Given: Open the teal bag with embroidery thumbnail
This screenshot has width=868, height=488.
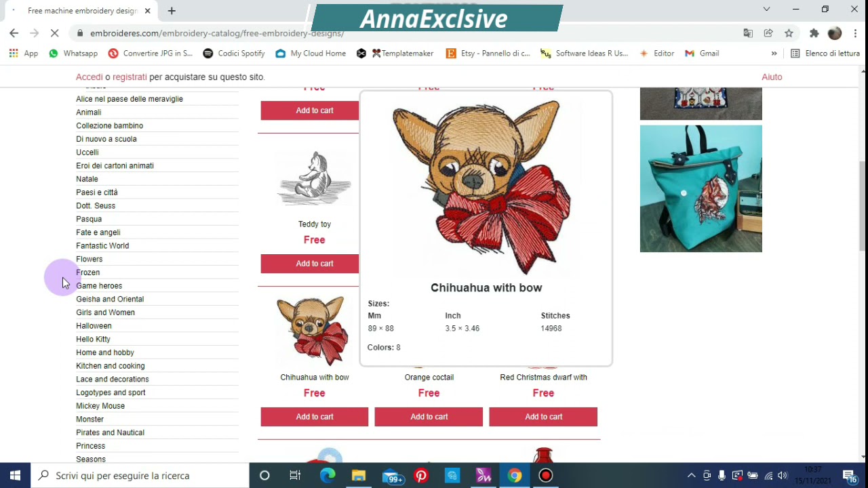Looking at the screenshot, I should tap(701, 188).
